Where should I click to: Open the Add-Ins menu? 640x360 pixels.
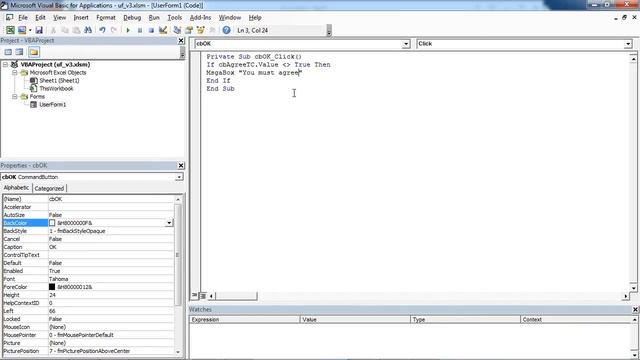point(200,18)
